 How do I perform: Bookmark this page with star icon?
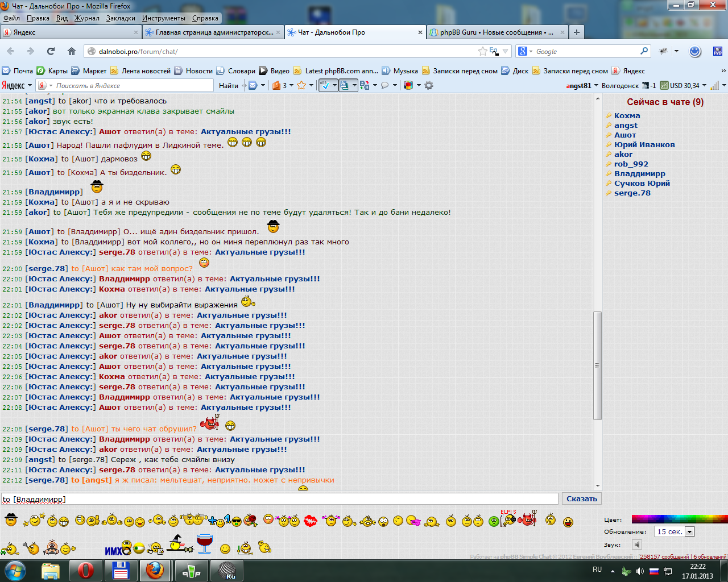(x=483, y=51)
